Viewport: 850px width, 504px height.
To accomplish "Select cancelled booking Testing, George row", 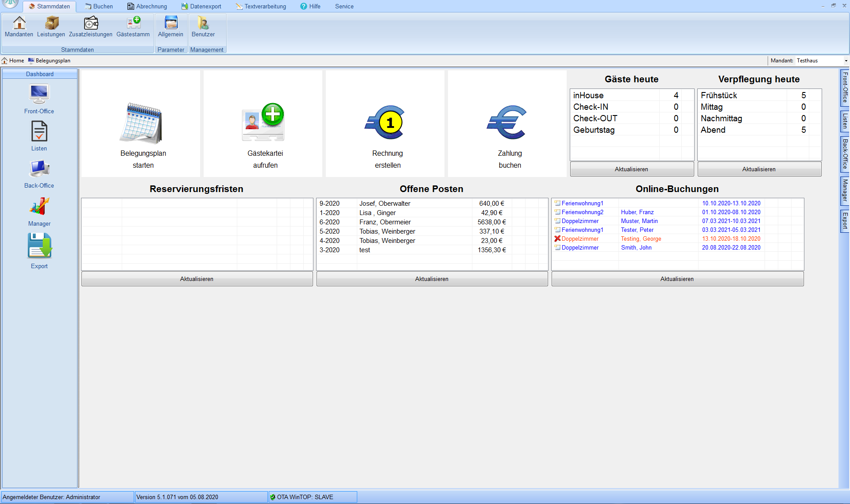I will [x=640, y=239].
